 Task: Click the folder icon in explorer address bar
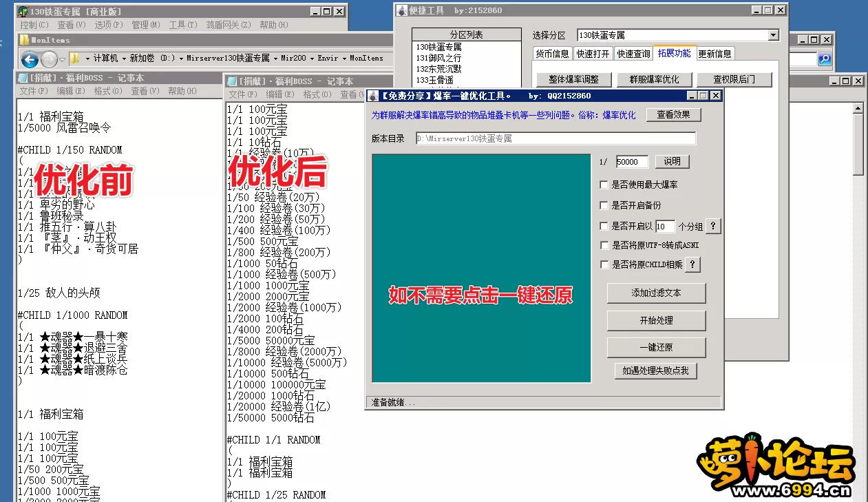click(x=74, y=59)
